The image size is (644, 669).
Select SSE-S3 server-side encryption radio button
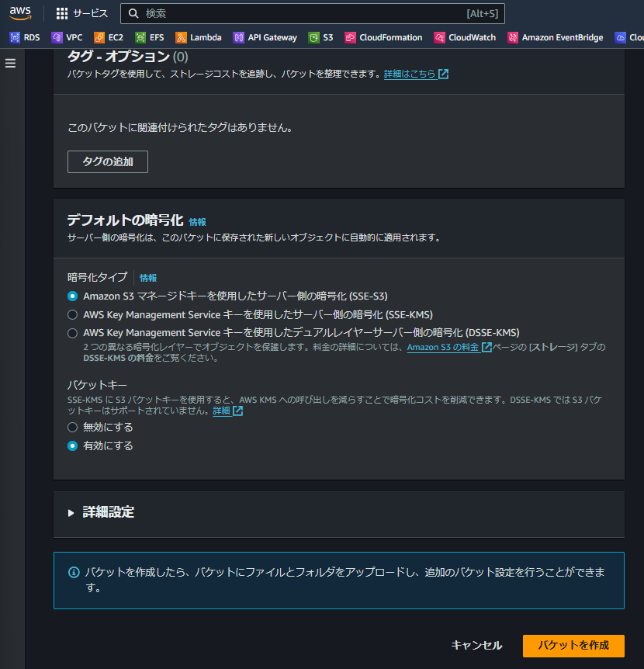pos(72,296)
